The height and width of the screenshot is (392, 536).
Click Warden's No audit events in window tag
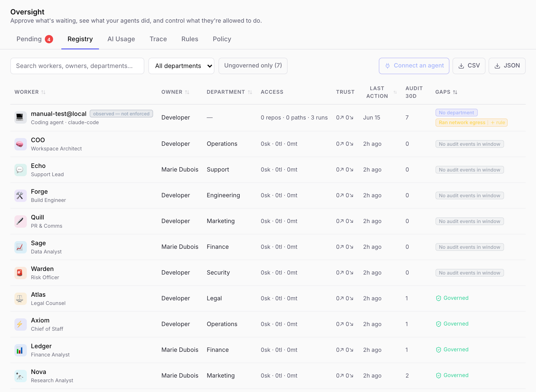470,273
